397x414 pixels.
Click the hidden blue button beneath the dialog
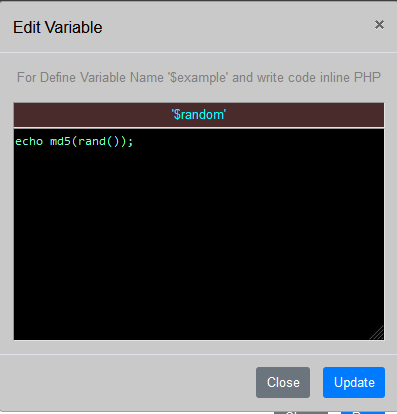tap(363, 412)
